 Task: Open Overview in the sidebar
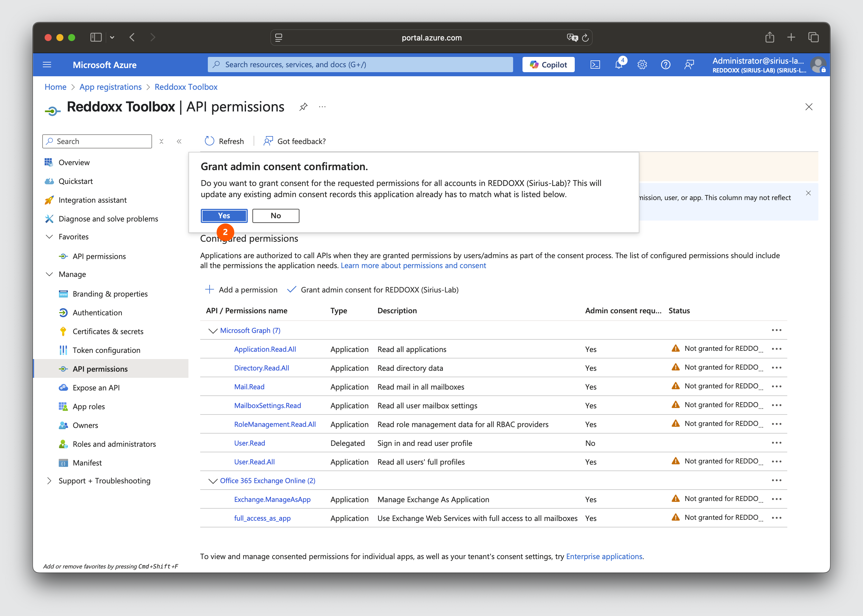(x=74, y=163)
